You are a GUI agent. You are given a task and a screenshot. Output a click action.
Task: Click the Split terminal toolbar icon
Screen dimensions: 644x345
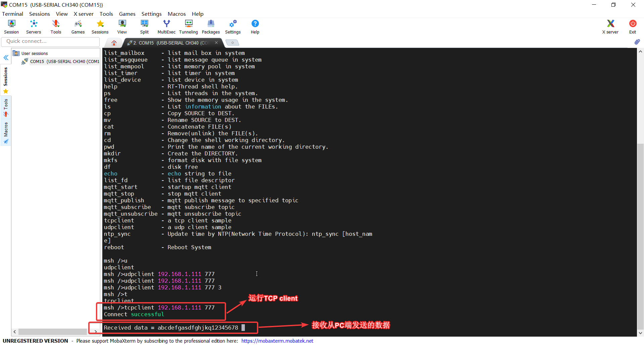pyautogui.click(x=145, y=27)
